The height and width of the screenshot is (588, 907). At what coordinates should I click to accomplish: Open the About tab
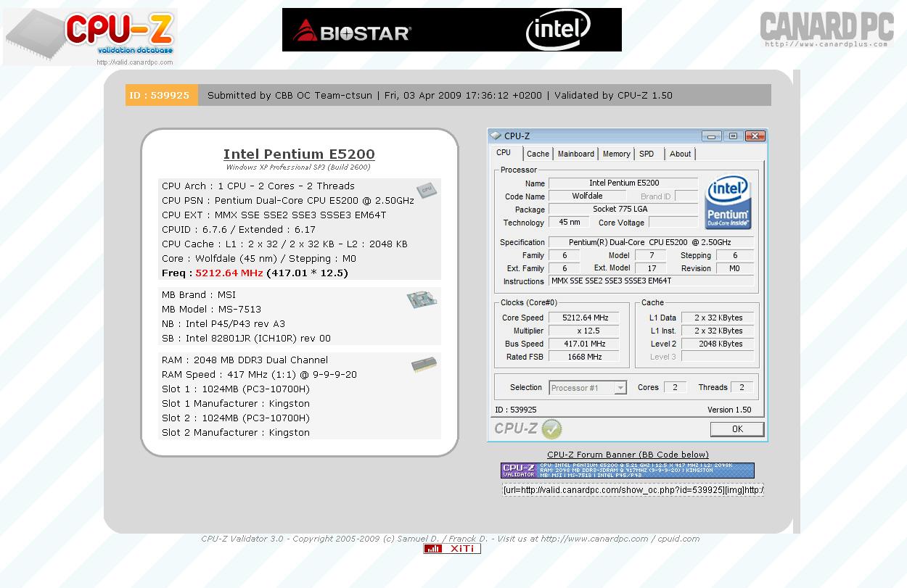(x=681, y=154)
